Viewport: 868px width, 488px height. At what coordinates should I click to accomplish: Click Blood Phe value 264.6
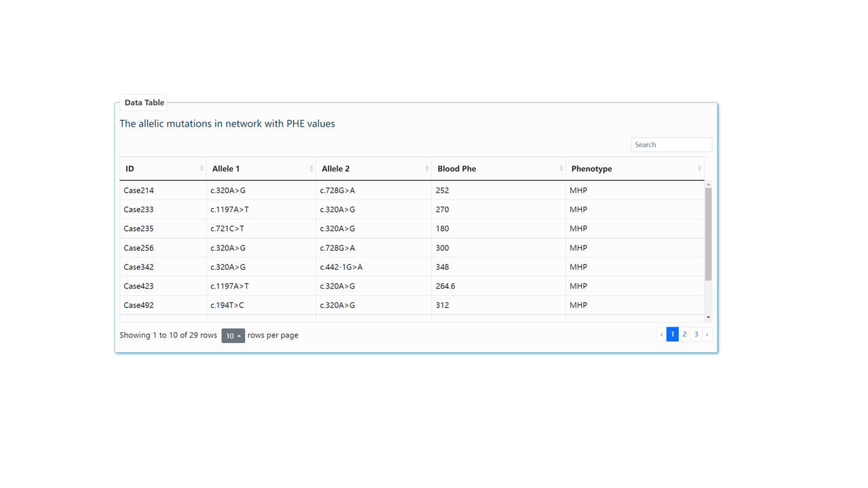446,286
